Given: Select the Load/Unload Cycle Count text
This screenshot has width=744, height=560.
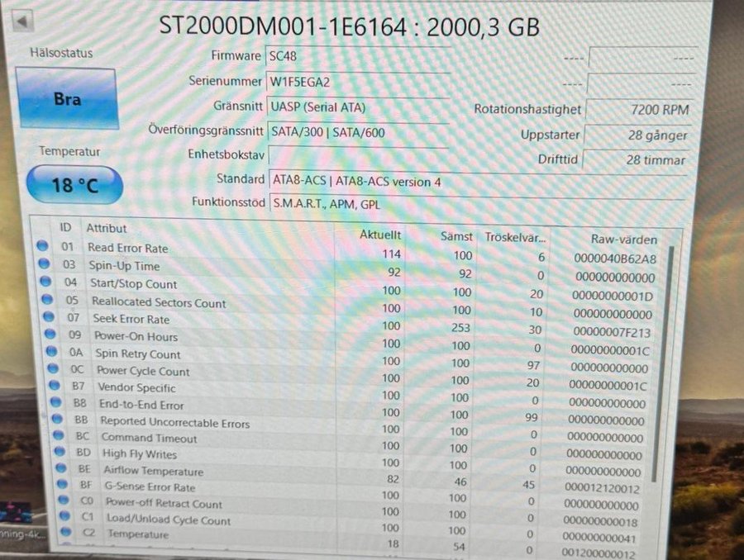Looking at the screenshot, I should coord(169,520).
